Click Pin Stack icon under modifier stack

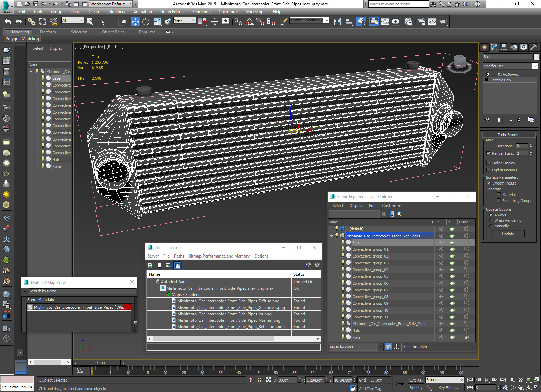487,119
